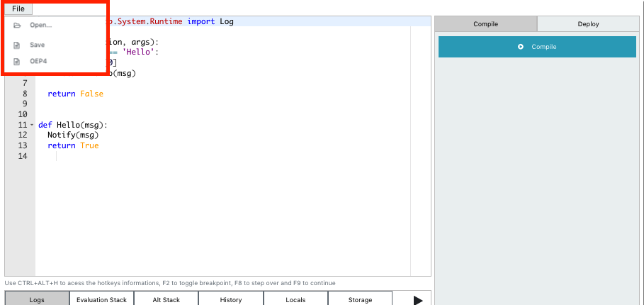Click the document icon next to Save
This screenshot has width=644, height=305.
pos(17,45)
